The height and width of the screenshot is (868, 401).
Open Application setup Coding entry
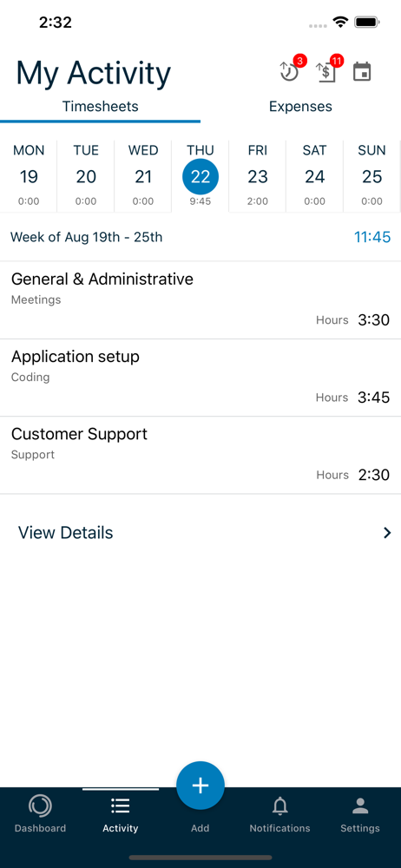coord(200,378)
